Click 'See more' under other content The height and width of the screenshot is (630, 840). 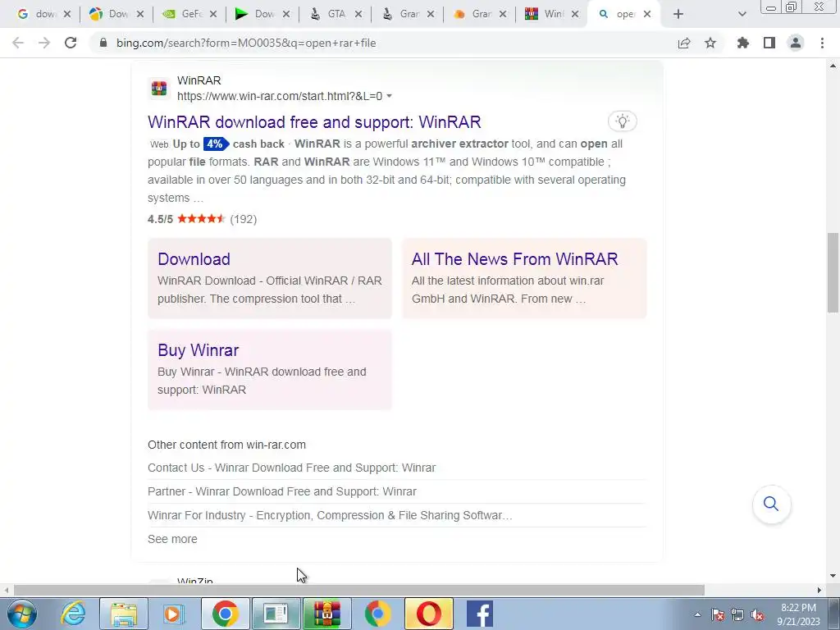tap(172, 539)
